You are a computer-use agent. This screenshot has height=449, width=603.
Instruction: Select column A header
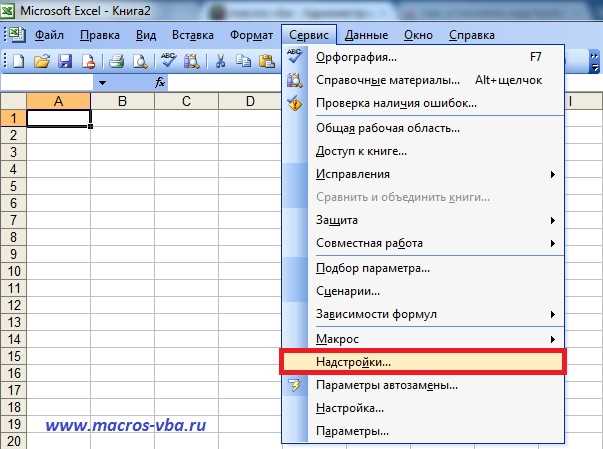tap(58, 101)
